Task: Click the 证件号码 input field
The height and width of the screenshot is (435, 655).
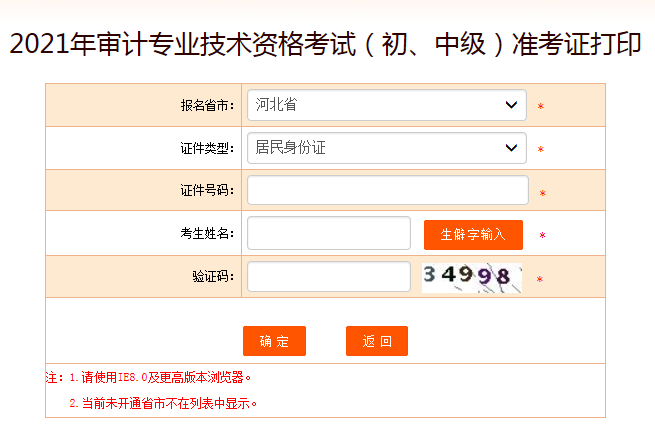Action: pos(387,190)
